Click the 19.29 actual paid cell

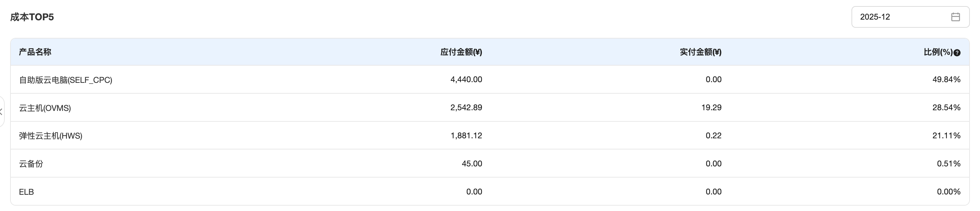(x=711, y=108)
